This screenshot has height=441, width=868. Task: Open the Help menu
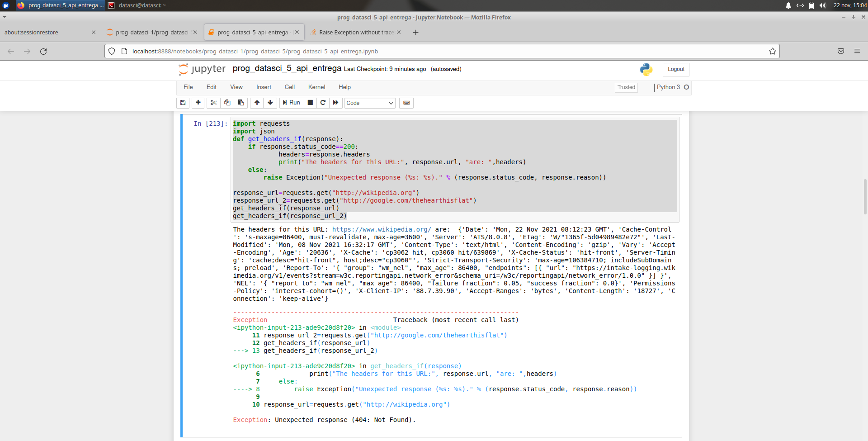[x=344, y=87]
